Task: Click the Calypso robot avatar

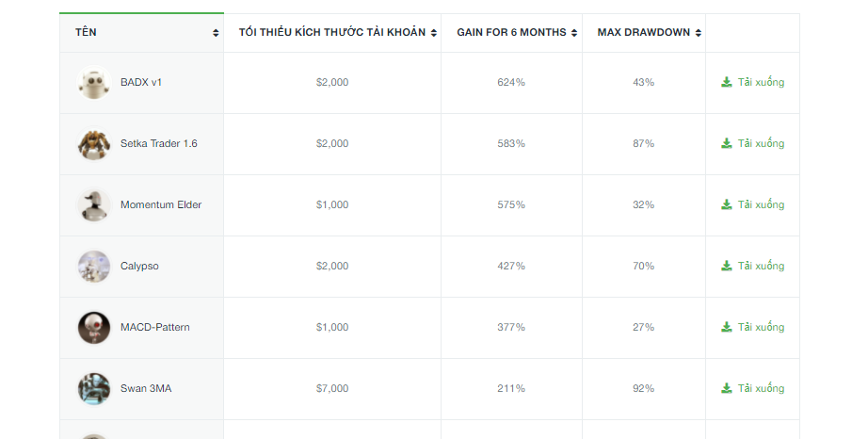Action: click(94, 267)
